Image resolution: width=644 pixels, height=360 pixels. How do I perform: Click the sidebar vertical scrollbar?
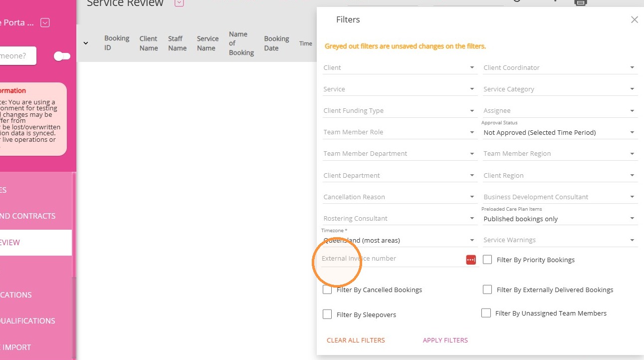(x=74, y=225)
